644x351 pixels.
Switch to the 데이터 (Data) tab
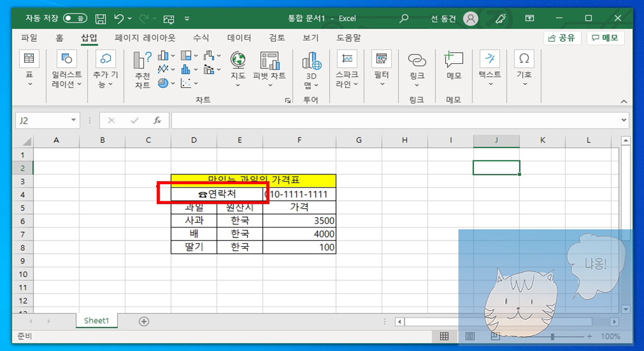tap(239, 38)
